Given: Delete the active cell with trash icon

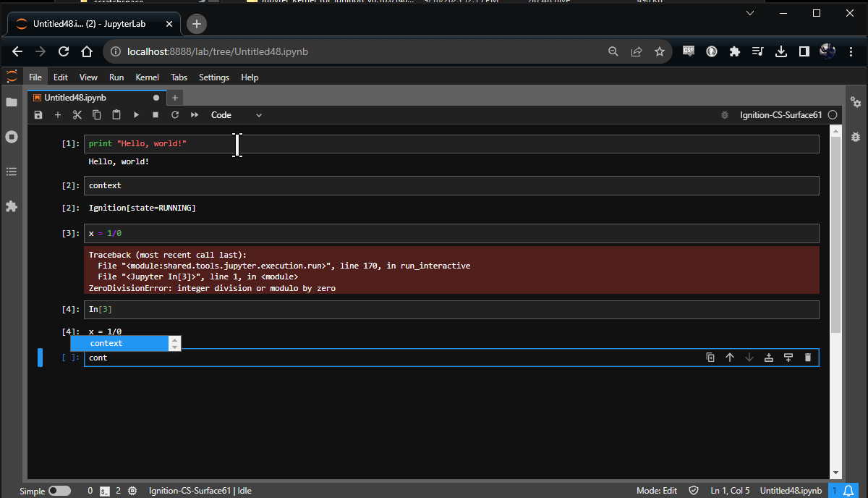Looking at the screenshot, I should click(808, 358).
